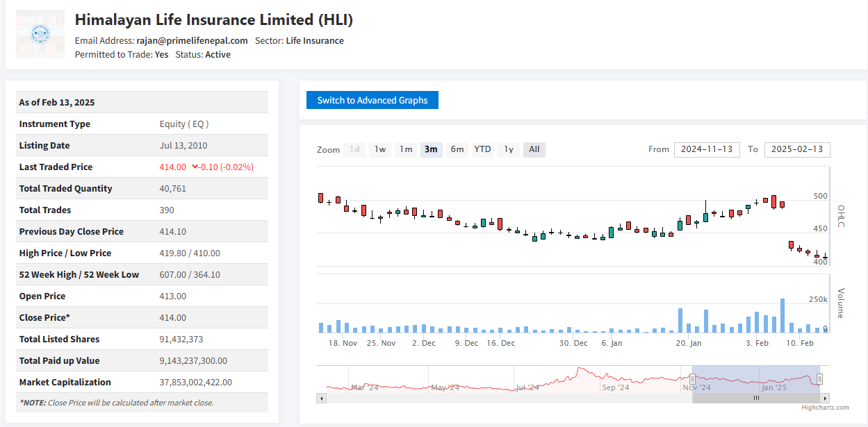
Task: Set chart zoom to 1m
Action: (406, 149)
